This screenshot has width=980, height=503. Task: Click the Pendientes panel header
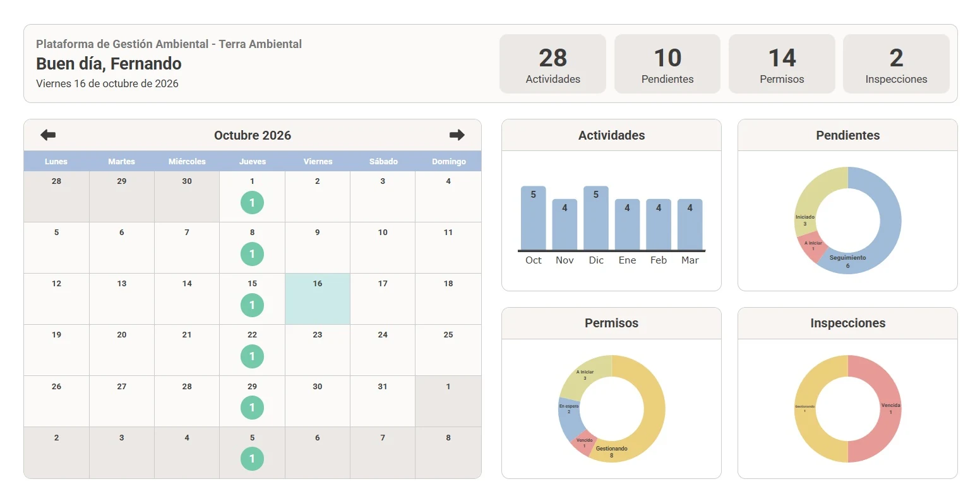[x=847, y=135]
